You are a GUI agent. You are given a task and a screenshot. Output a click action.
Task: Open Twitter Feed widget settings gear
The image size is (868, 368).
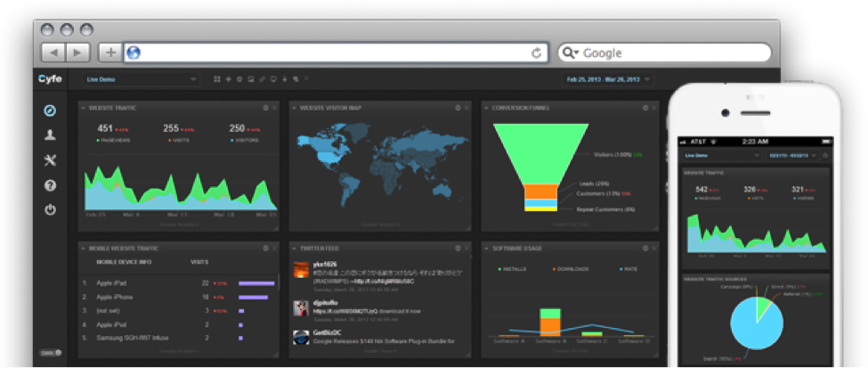pyautogui.click(x=458, y=248)
